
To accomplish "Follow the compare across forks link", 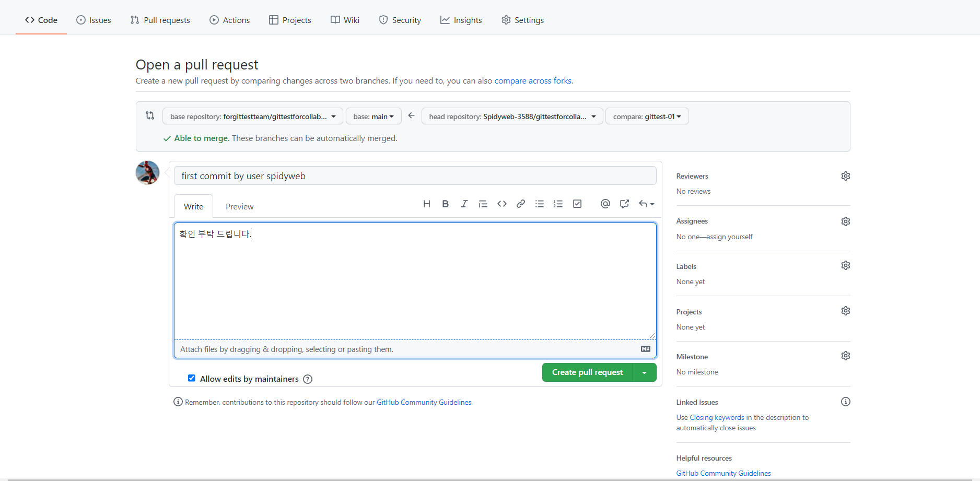I will click(533, 81).
